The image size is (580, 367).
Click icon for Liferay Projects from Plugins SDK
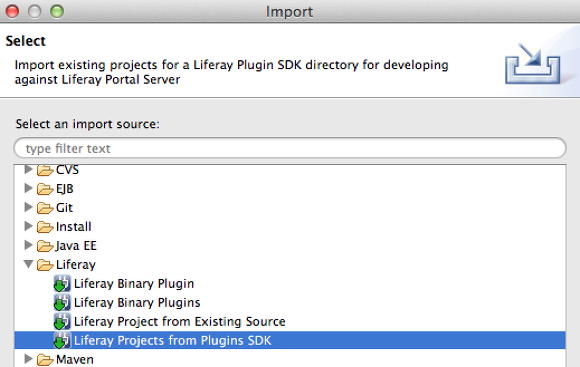point(62,340)
